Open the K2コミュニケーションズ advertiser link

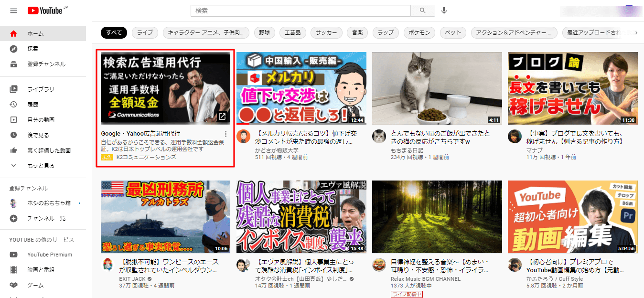146,157
